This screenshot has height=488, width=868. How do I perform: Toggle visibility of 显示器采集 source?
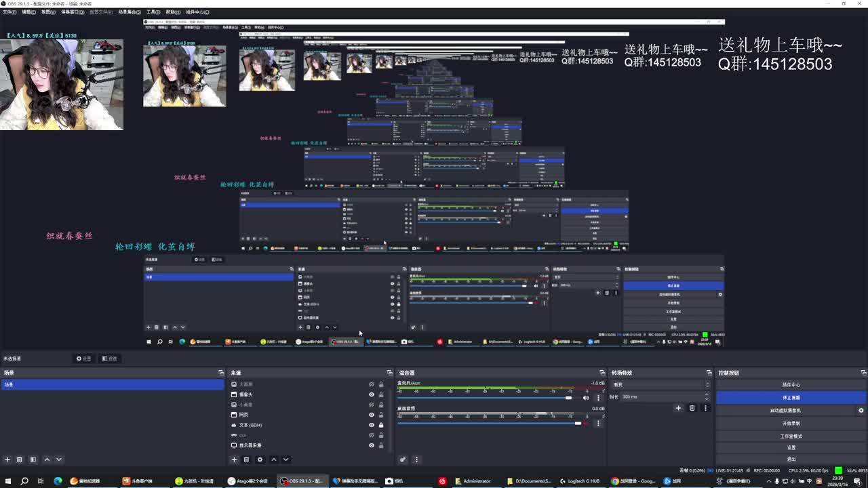point(372,445)
